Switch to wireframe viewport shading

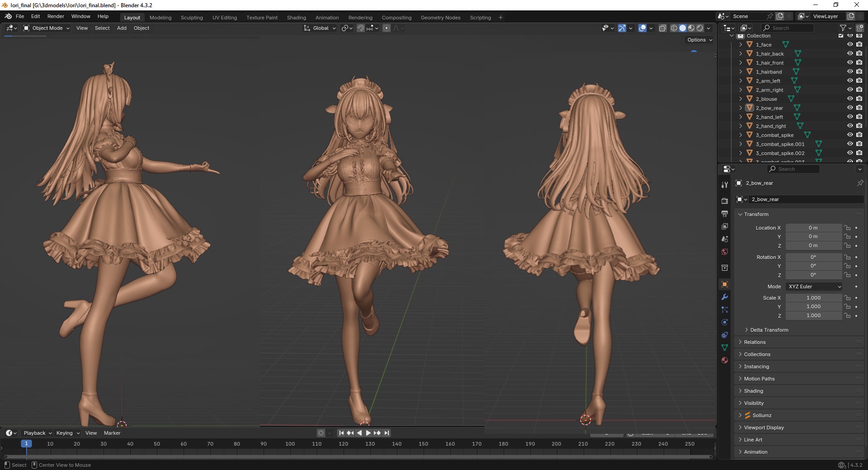tap(674, 28)
